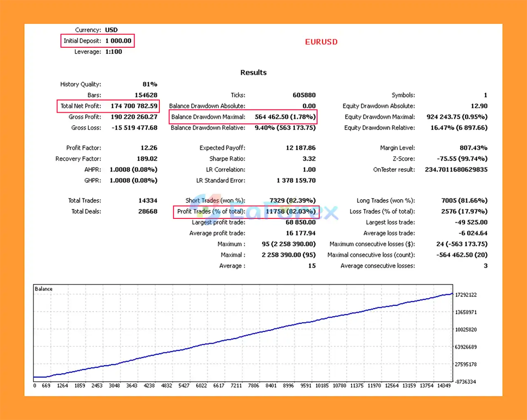Image resolution: width=527 pixels, height=420 pixels.
Task: Click the Results section heading
Action: coord(254,72)
